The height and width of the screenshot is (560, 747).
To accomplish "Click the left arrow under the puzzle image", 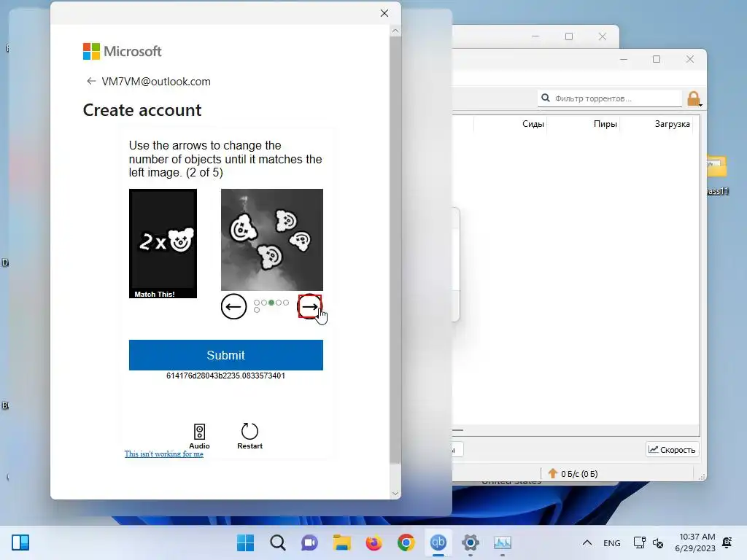I will (233, 307).
